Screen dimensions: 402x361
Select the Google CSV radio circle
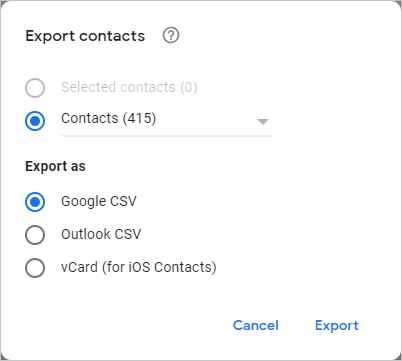(x=35, y=202)
